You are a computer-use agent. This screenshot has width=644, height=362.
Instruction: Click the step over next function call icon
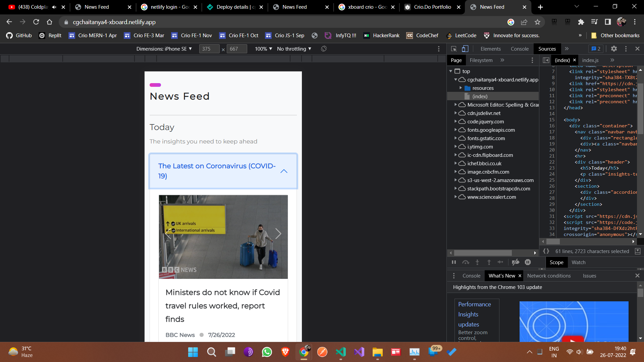466,262
